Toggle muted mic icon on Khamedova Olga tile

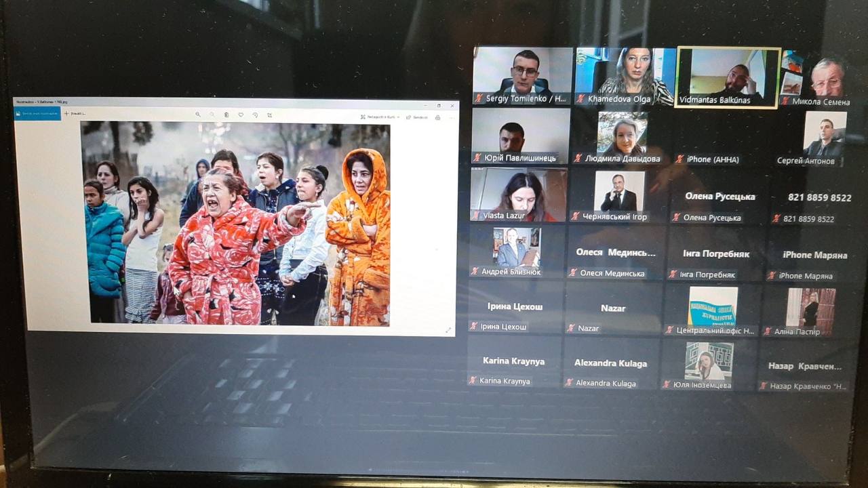pyautogui.click(x=579, y=99)
